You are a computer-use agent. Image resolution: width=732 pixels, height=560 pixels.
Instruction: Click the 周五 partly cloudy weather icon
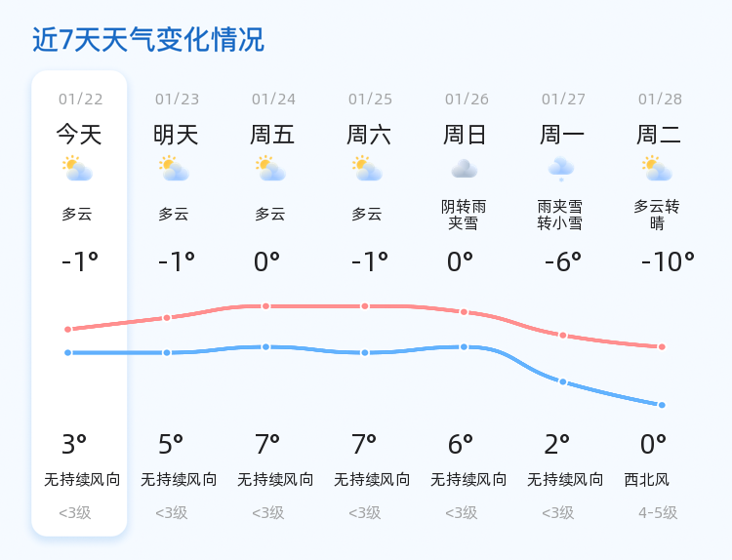(x=270, y=169)
